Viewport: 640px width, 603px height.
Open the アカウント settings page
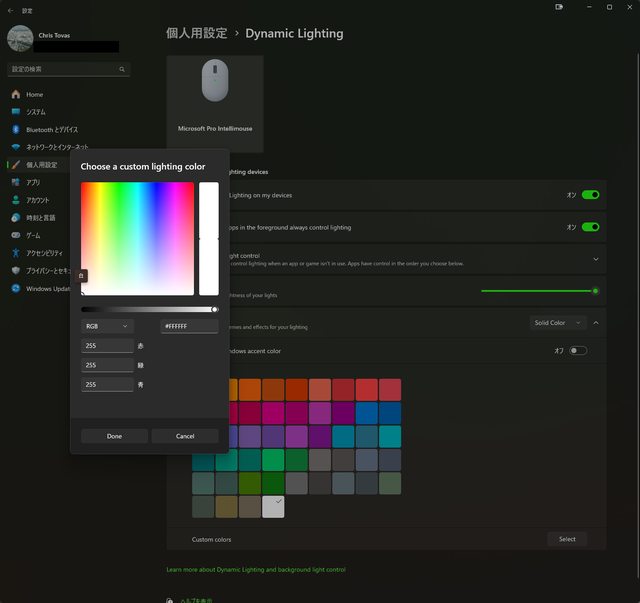[x=37, y=200]
